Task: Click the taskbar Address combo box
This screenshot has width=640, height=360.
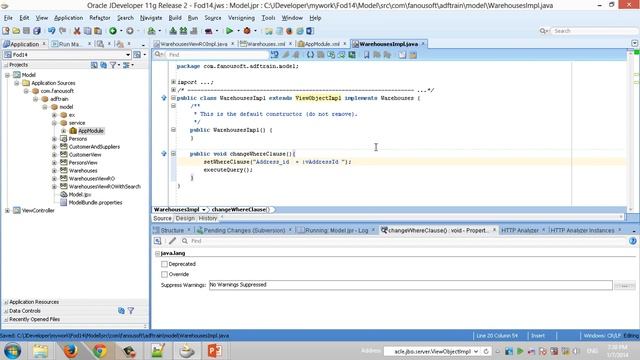Action: 432,351
